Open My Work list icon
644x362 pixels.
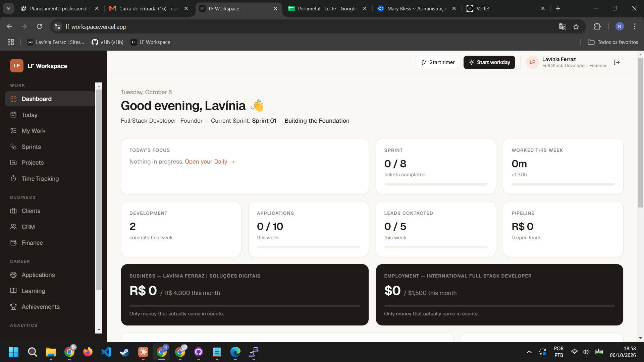(x=13, y=131)
